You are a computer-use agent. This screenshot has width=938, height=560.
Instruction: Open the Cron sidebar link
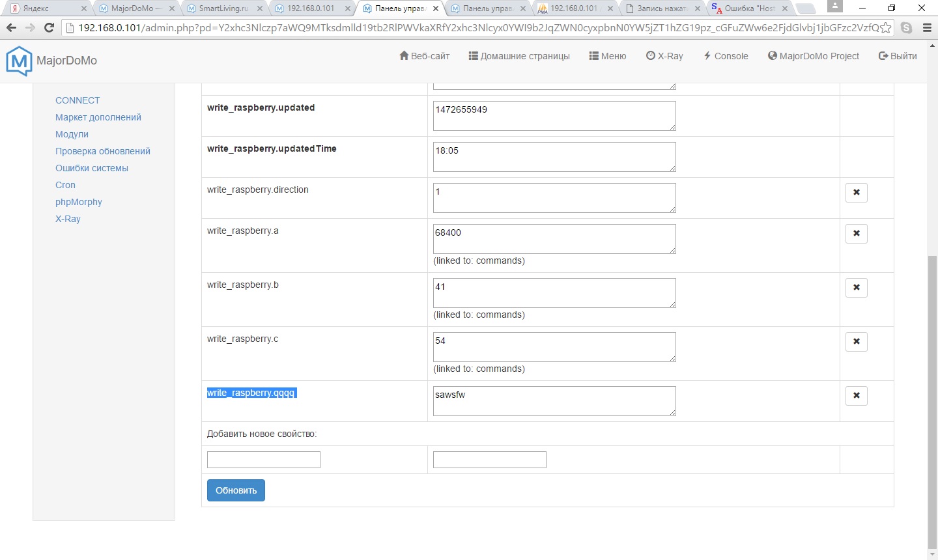click(65, 185)
